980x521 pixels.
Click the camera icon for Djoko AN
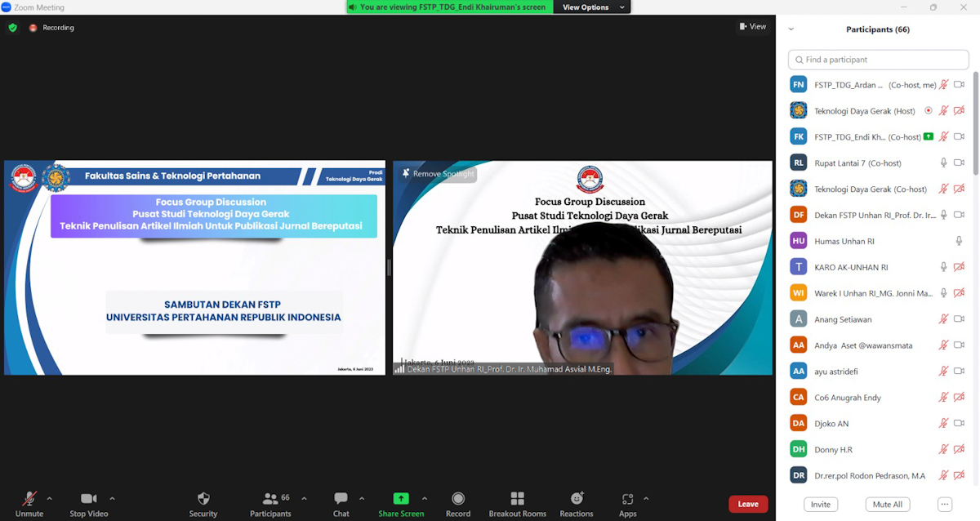point(959,423)
